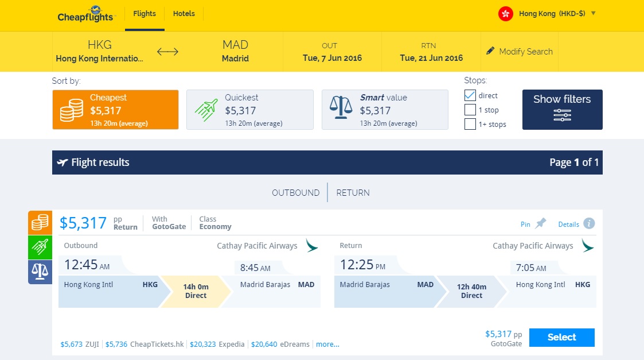Click the green airplane quickest icon
The image size is (644, 360).
[x=40, y=247]
